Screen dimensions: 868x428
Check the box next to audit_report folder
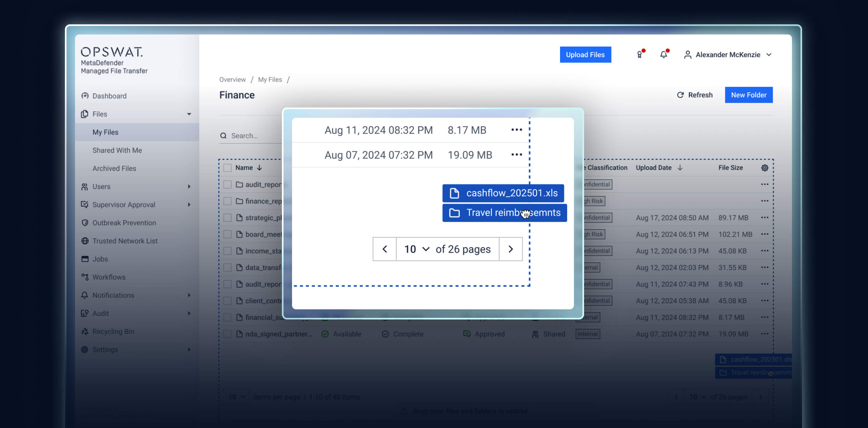227,184
